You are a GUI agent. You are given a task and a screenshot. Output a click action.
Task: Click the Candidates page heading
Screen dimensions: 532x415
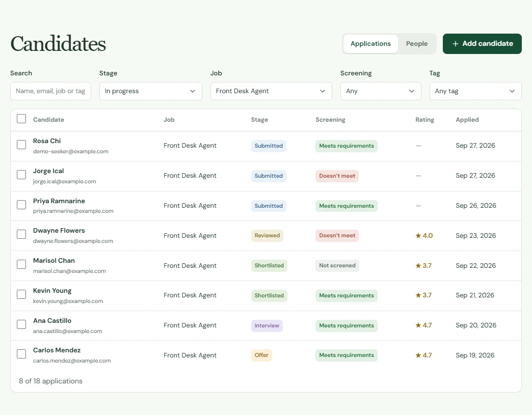click(58, 44)
